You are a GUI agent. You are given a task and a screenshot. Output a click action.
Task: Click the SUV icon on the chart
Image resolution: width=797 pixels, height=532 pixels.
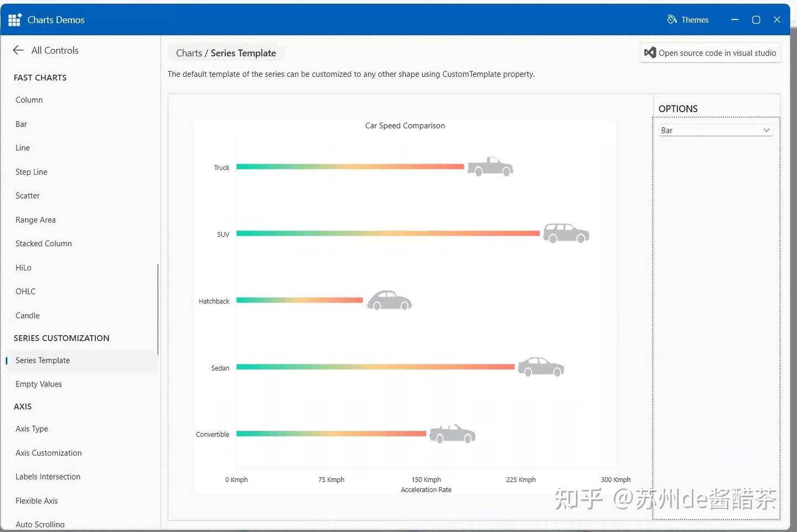pos(566,233)
